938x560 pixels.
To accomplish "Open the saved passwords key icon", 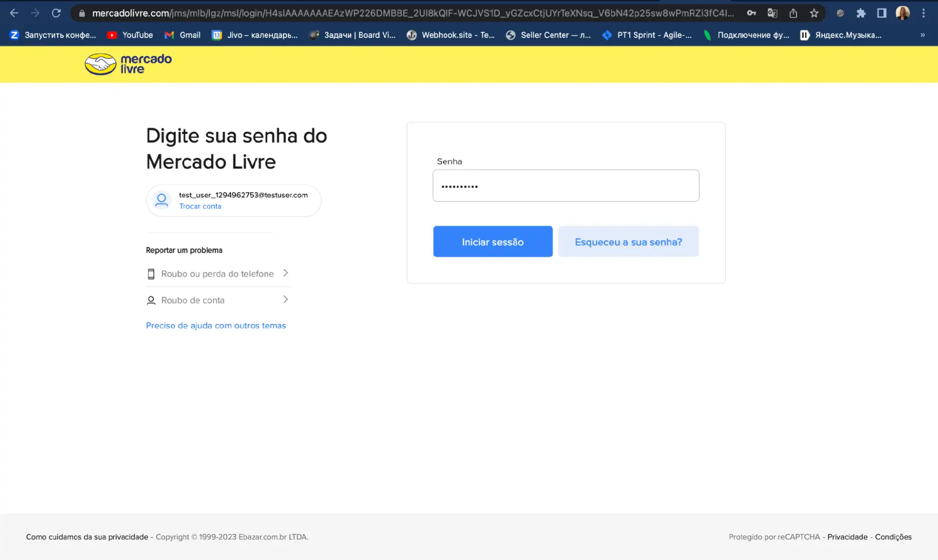I will tap(751, 13).
